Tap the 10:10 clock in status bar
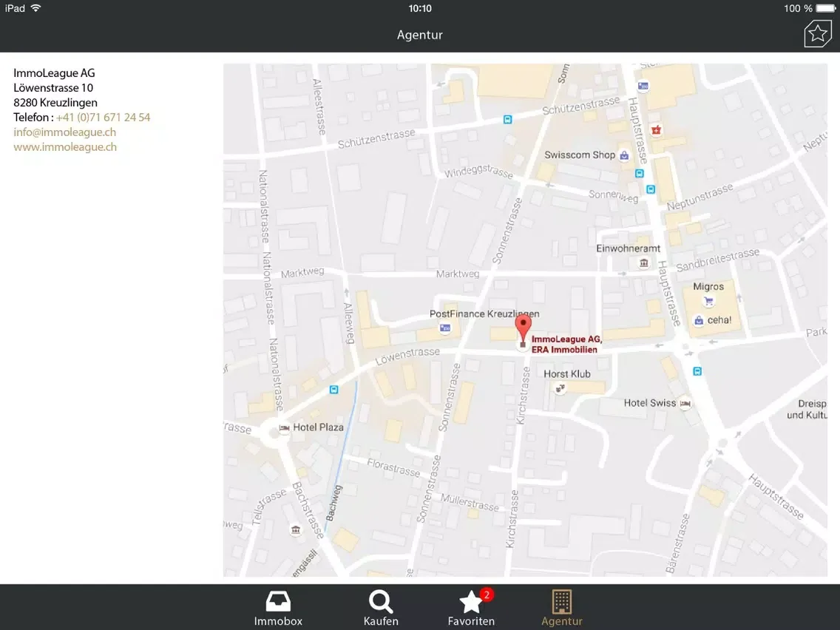Viewport: 840px width, 630px height. click(x=420, y=8)
